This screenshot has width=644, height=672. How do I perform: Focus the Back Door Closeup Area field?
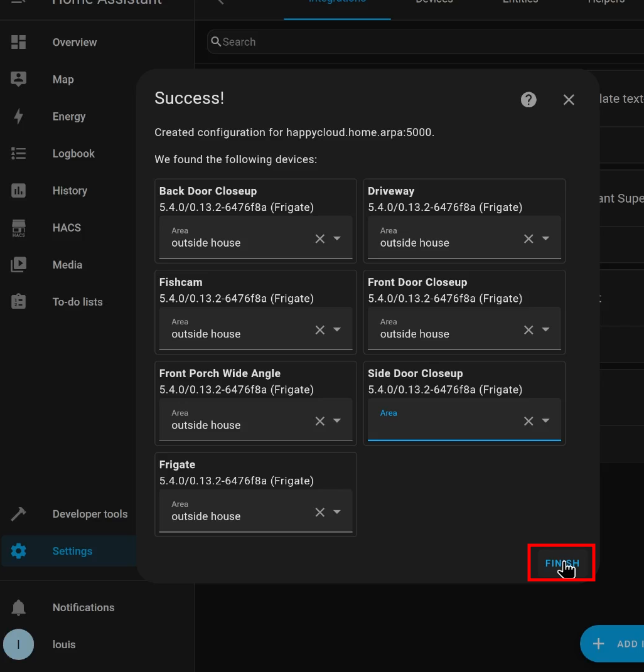[255, 237]
